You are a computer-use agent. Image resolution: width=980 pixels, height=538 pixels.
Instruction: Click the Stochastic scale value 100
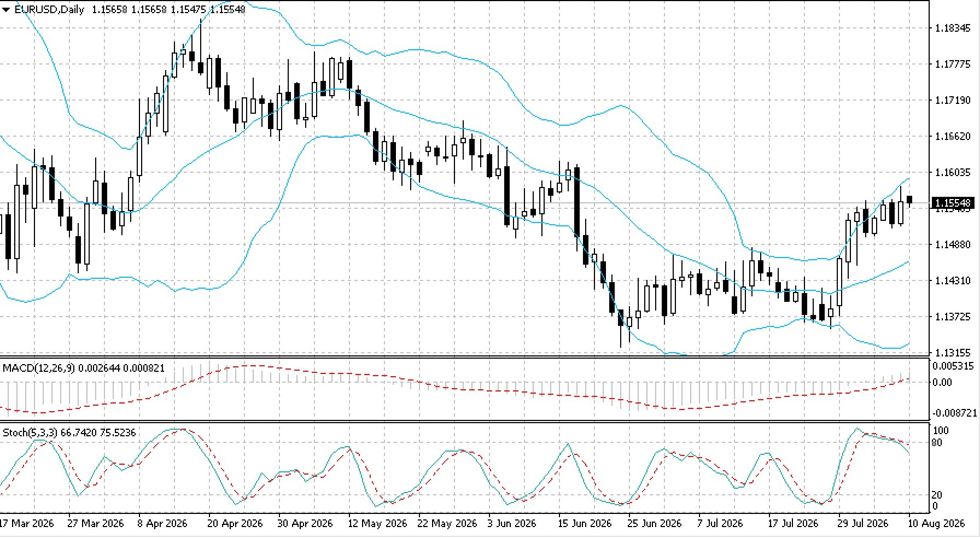pos(941,431)
